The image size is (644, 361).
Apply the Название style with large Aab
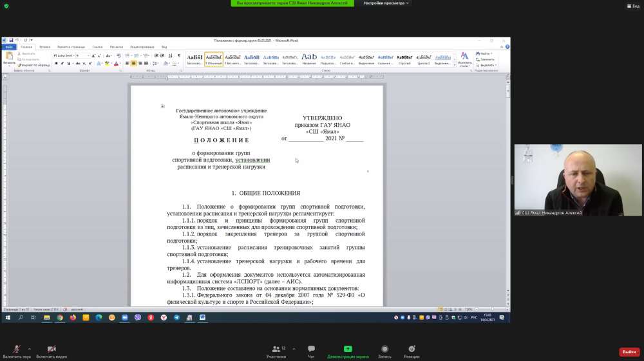point(309,59)
